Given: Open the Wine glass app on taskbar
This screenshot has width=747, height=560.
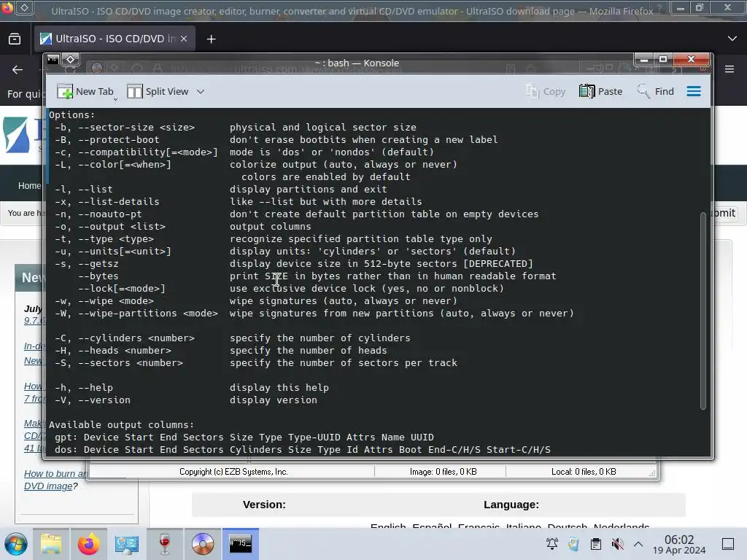Looking at the screenshot, I should pyautogui.click(x=164, y=544).
